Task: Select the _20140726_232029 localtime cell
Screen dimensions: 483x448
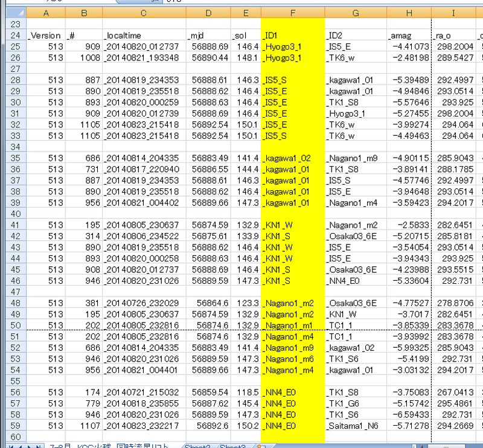Action: pos(144,303)
